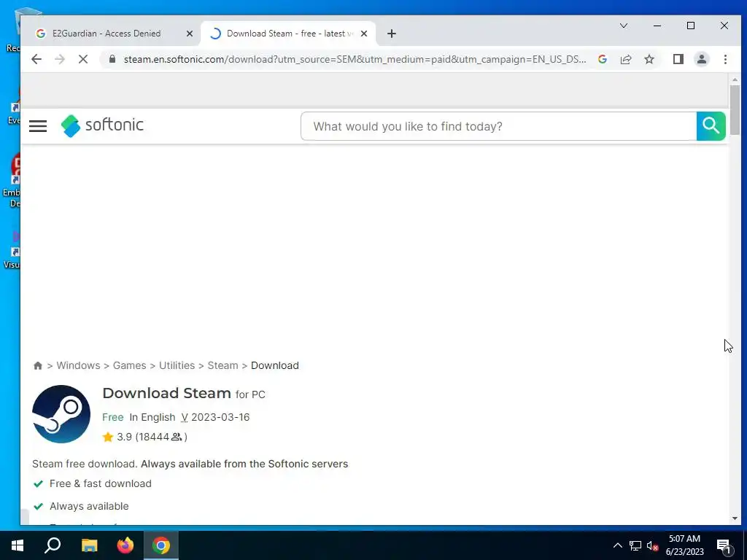Stop loading the page
Image resolution: width=747 pixels, height=560 pixels.
pos(83,59)
